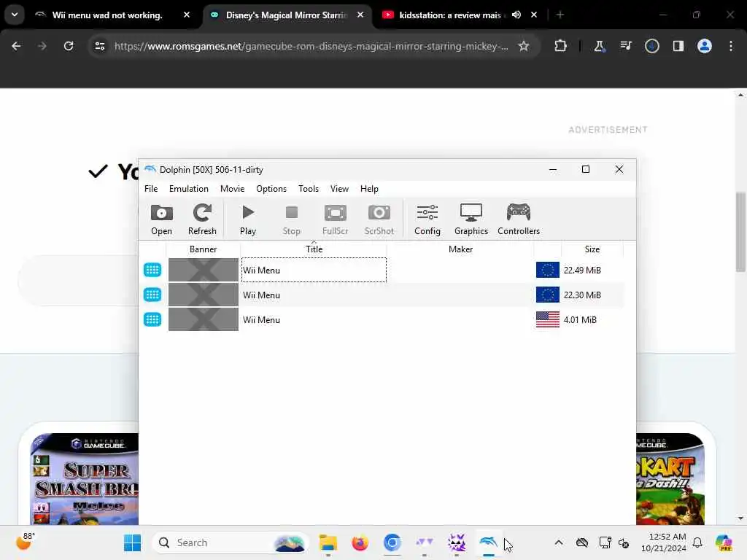This screenshot has height=560, width=747.
Task: Toggle the browser side panel icon
Action: pyautogui.click(x=678, y=46)
